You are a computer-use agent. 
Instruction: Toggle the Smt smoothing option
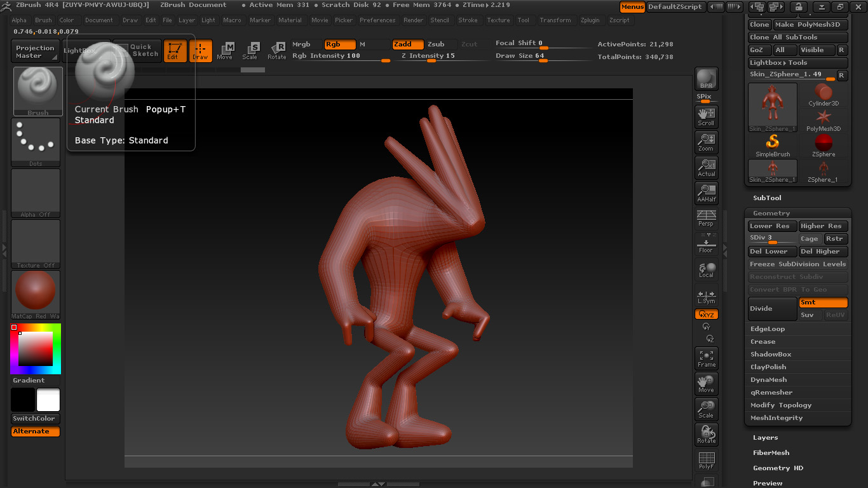pos(823,302)
